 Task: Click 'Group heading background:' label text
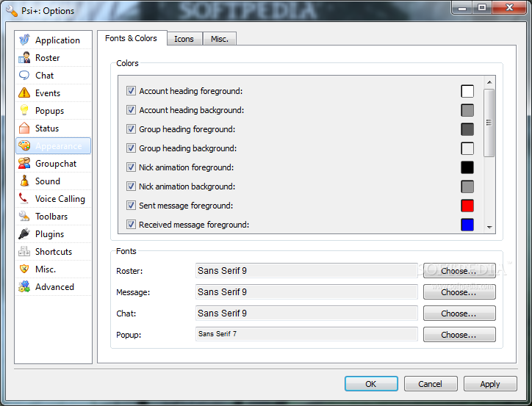pos(187,148)
